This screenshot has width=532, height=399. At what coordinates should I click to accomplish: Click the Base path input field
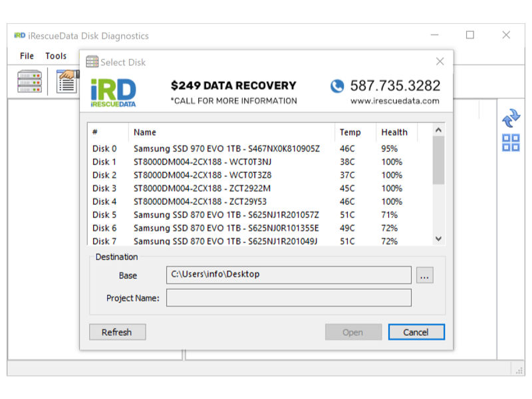(289, 275)
